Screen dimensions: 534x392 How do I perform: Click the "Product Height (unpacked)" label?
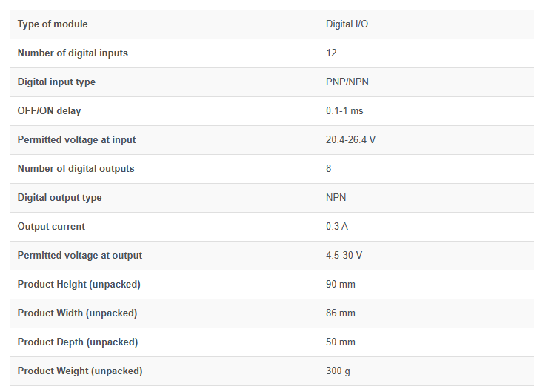pyautogui.click(x=79, y=285)
